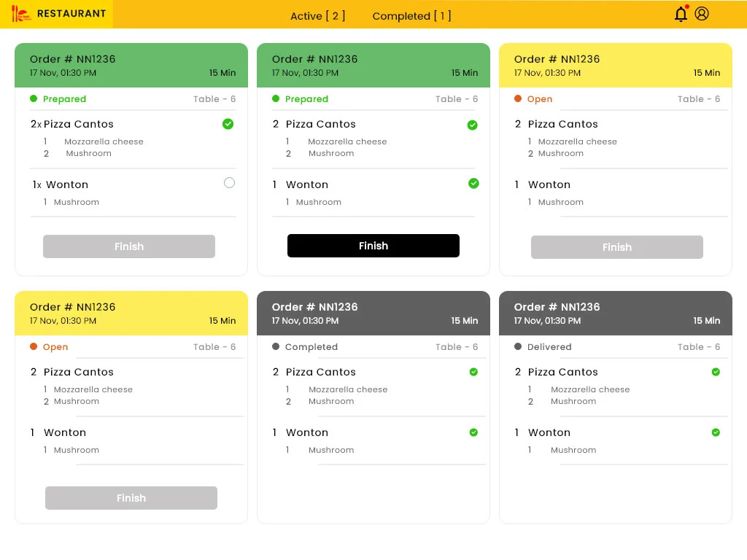Open the user profile icon
Screen dimensions: 747x560
pyautogui.click(x=702, y=13)
